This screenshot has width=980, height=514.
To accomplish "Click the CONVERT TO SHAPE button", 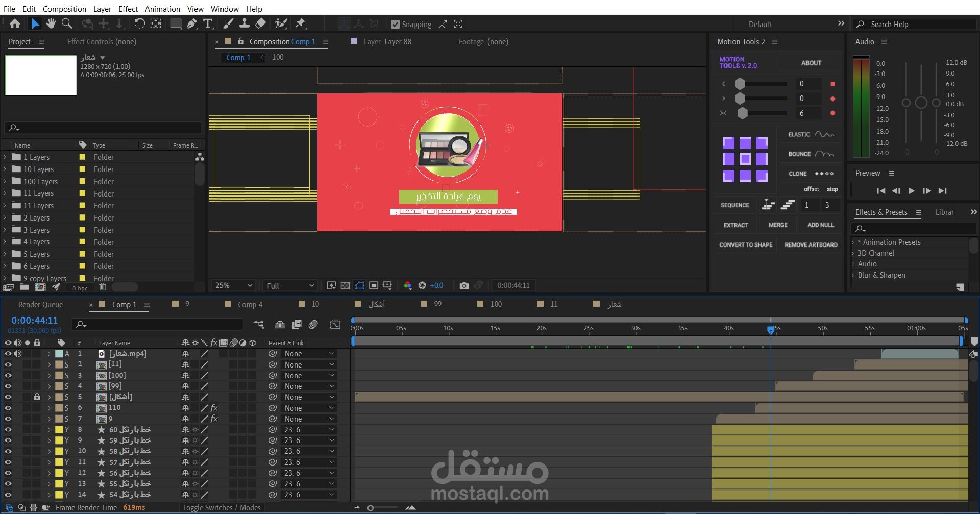I will (746, 244).
